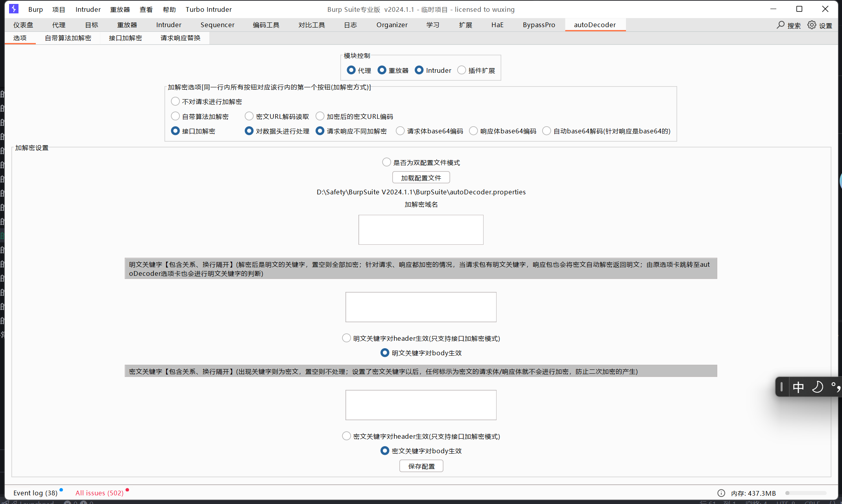Screen dimensions: 842x504
Task: Select the 接口加解密 radio option
Action: click(x=175, y=131)
